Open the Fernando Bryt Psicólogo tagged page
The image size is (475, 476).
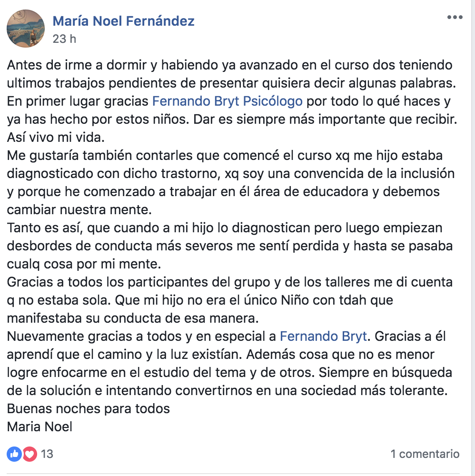click(x=228, y=101)
